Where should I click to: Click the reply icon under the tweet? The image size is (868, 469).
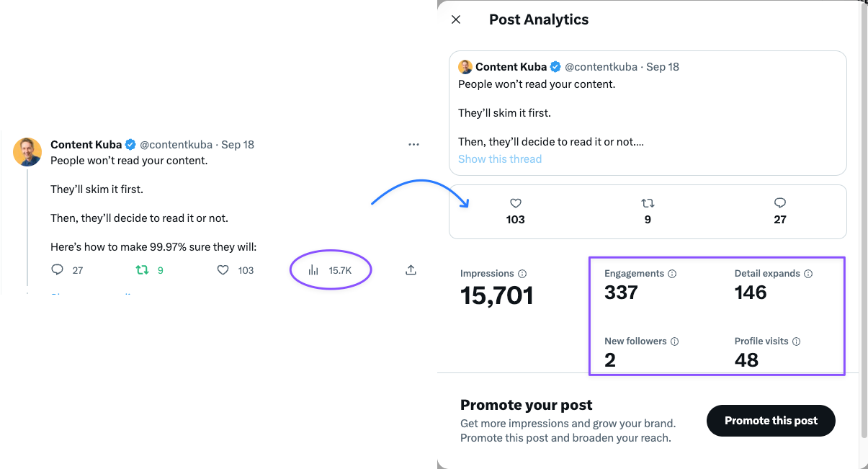pos(58,270)
